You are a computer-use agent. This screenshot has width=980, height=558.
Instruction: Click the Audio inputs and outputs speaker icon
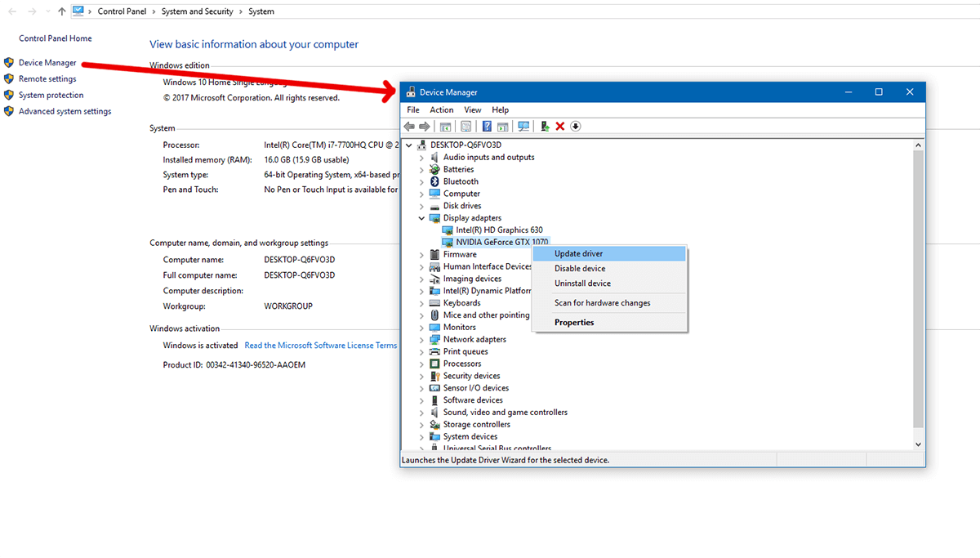(x=434, y=157)
